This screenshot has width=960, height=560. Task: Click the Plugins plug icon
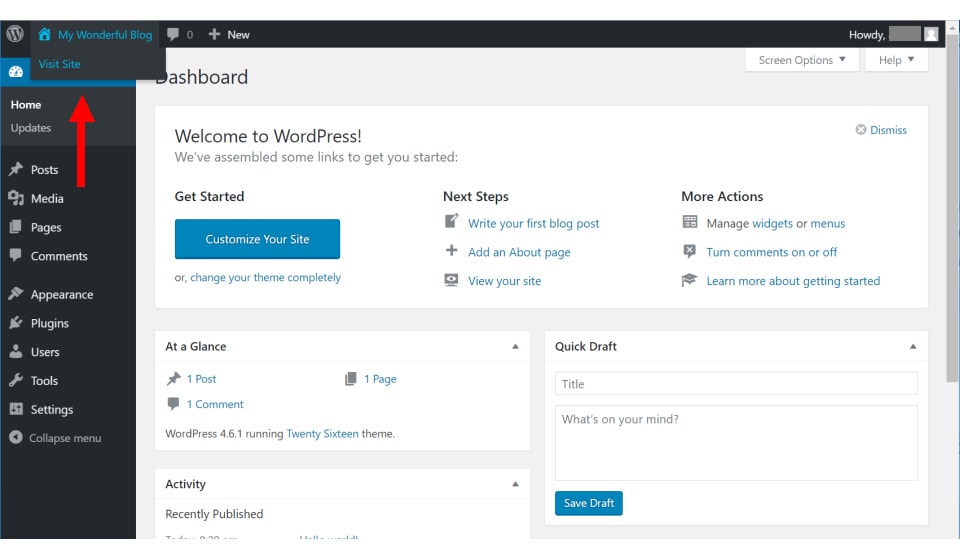(16, 323)
